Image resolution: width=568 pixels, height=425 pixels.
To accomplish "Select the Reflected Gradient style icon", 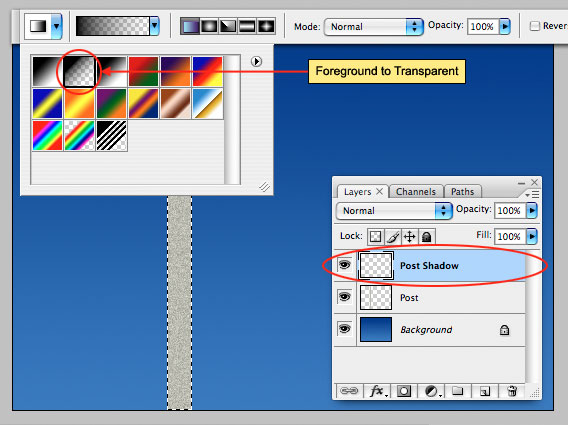I will (247, 26).
